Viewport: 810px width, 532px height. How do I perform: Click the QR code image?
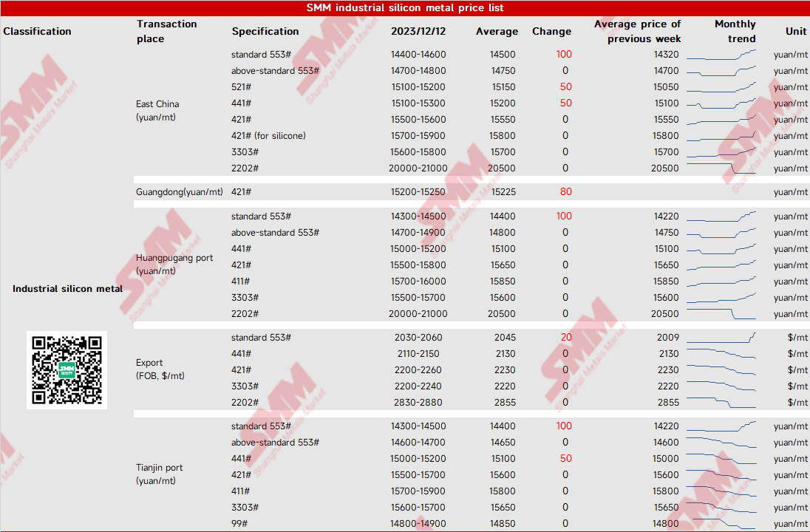pos(67,370)
